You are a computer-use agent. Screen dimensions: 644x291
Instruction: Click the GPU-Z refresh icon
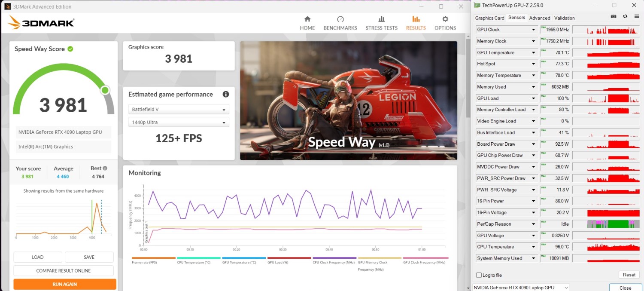coord(625,16)
